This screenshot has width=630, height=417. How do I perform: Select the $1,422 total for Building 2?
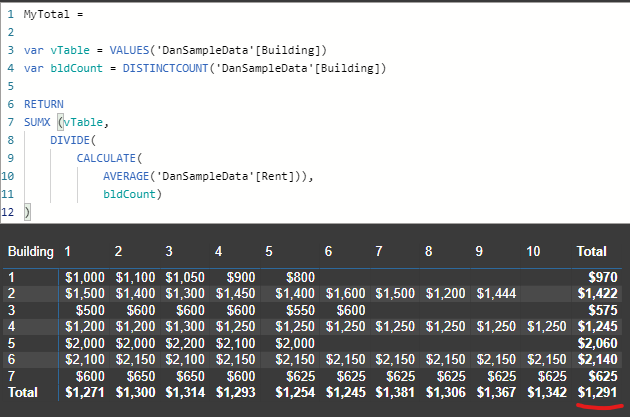[597, 294]
